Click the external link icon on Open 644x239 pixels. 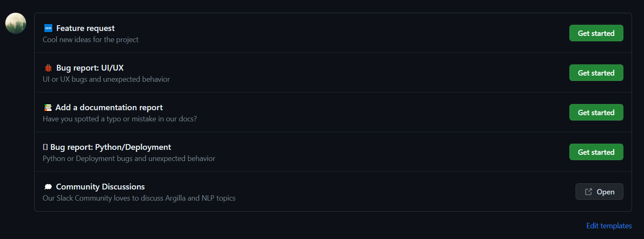[x=588, y=192]
